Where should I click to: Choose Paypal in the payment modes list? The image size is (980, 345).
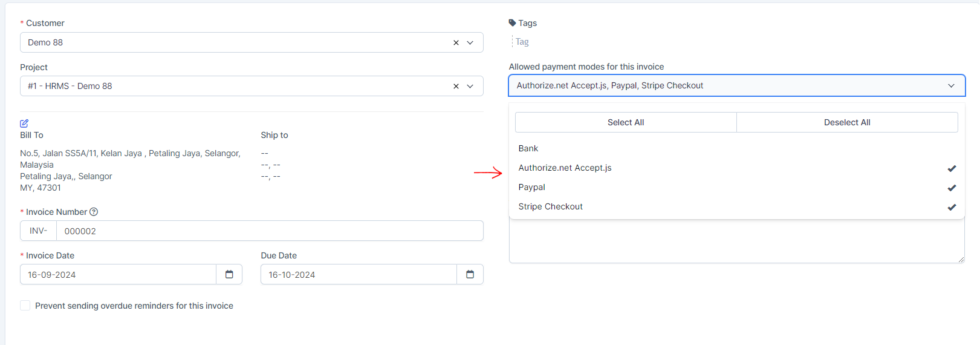531,187
